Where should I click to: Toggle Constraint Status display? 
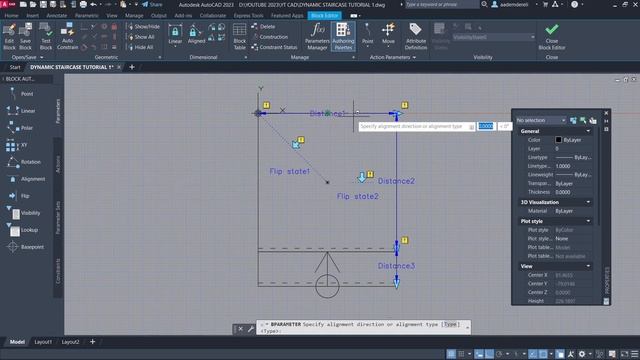coord(274,47)
